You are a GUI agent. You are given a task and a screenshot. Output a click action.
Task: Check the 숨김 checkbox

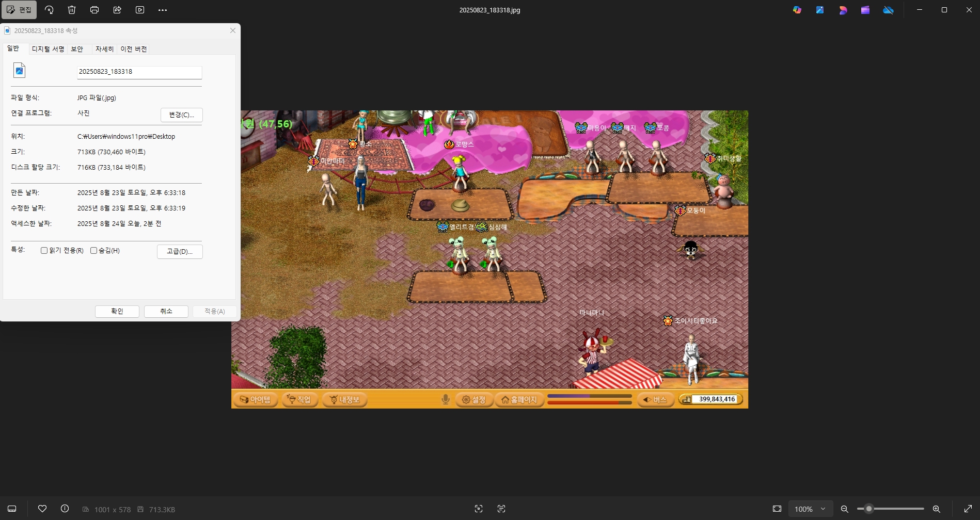[94, 251]
